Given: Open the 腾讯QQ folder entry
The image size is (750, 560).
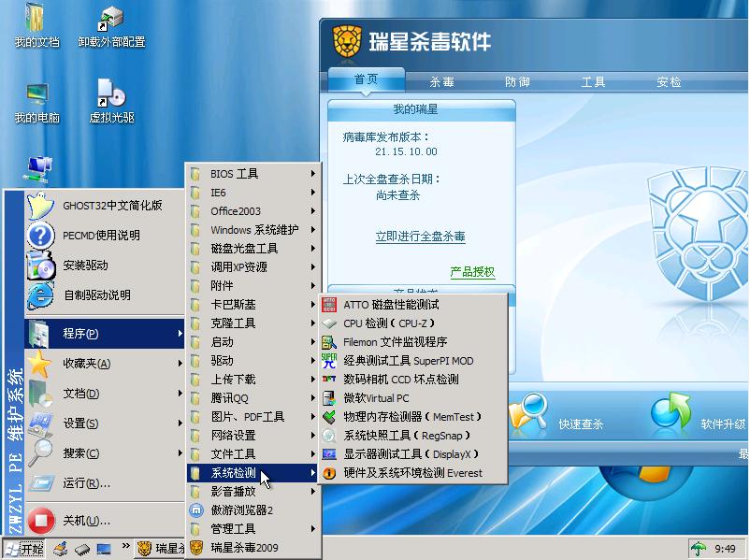Looking at the screenshot, I should [253, 398].
